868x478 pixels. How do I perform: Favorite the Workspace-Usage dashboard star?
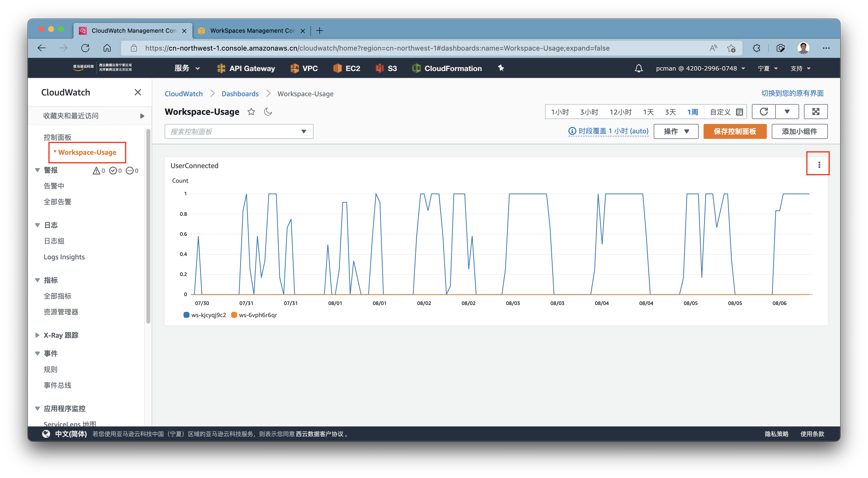(x=251, y=112)
